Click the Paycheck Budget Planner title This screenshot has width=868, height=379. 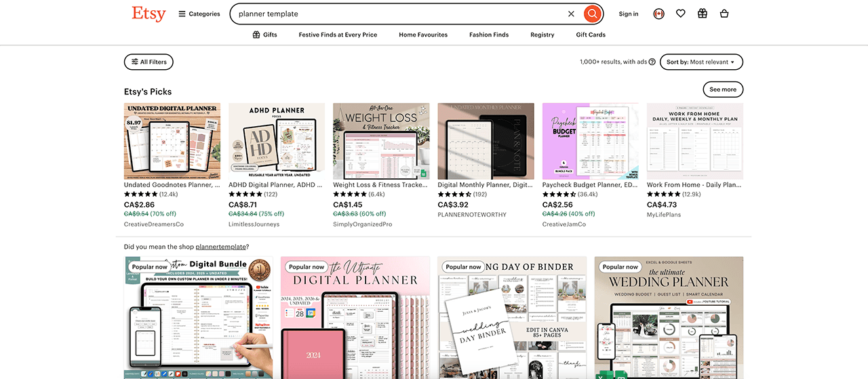tap(591, 184)
